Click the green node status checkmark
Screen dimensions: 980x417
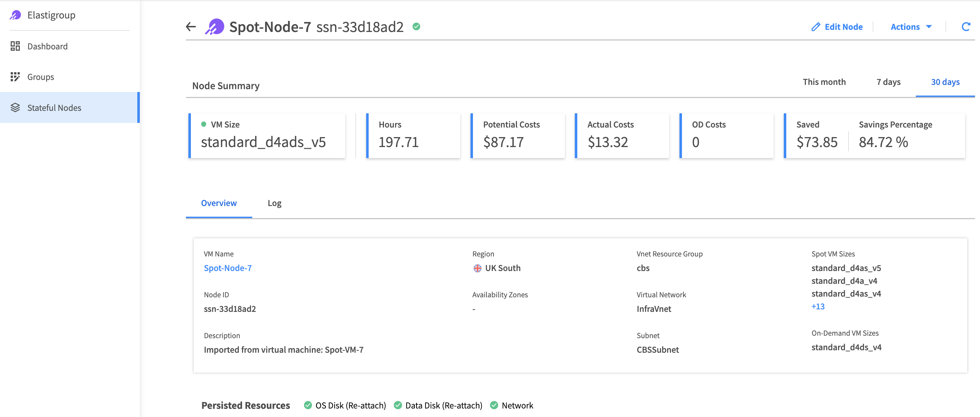[416, 27]
